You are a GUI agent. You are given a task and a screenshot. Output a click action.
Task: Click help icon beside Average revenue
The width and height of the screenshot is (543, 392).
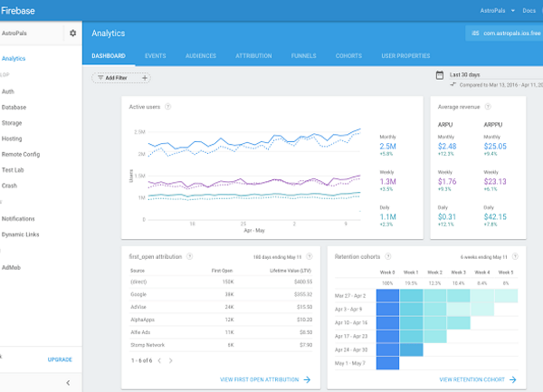[488, 106]
